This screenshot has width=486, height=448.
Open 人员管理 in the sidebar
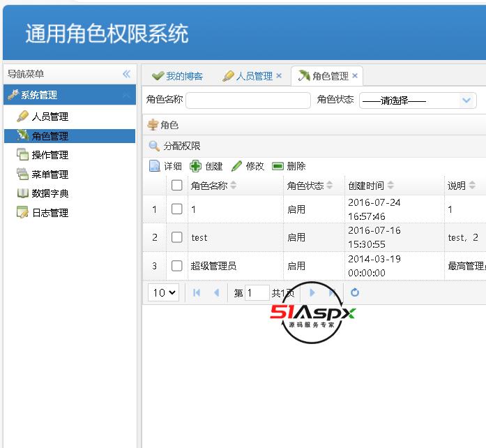pos(50,117)
